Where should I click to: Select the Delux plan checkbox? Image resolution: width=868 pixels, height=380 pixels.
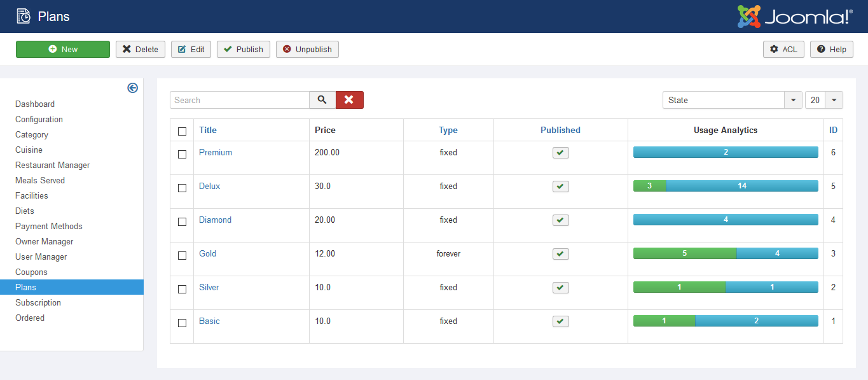(x=183, y=188)
